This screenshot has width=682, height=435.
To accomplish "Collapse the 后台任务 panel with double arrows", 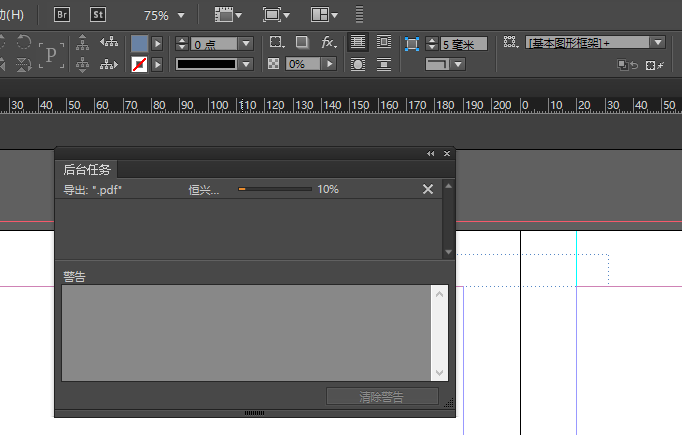I will point(431,154).
